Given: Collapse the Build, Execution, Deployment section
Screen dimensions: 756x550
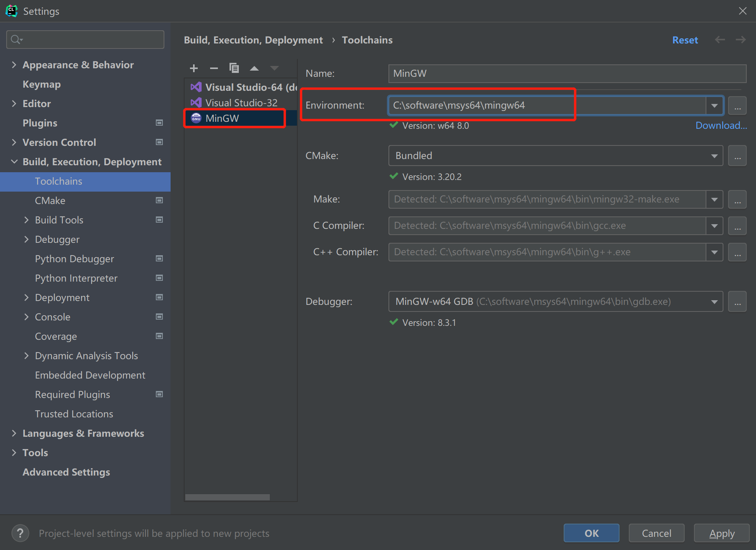Looking at the screenshot, I should pos(14,162).
